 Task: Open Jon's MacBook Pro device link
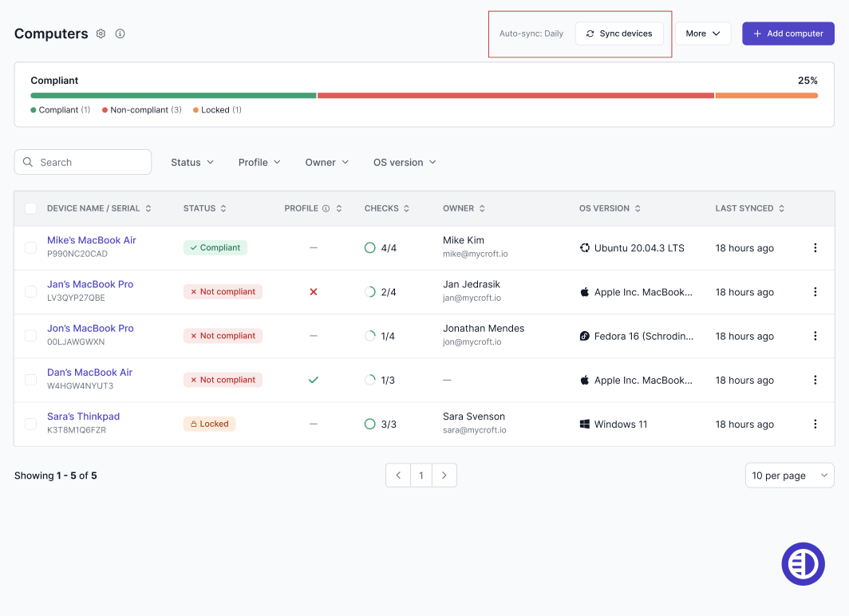pyautogui.click(x=90, y=329)
